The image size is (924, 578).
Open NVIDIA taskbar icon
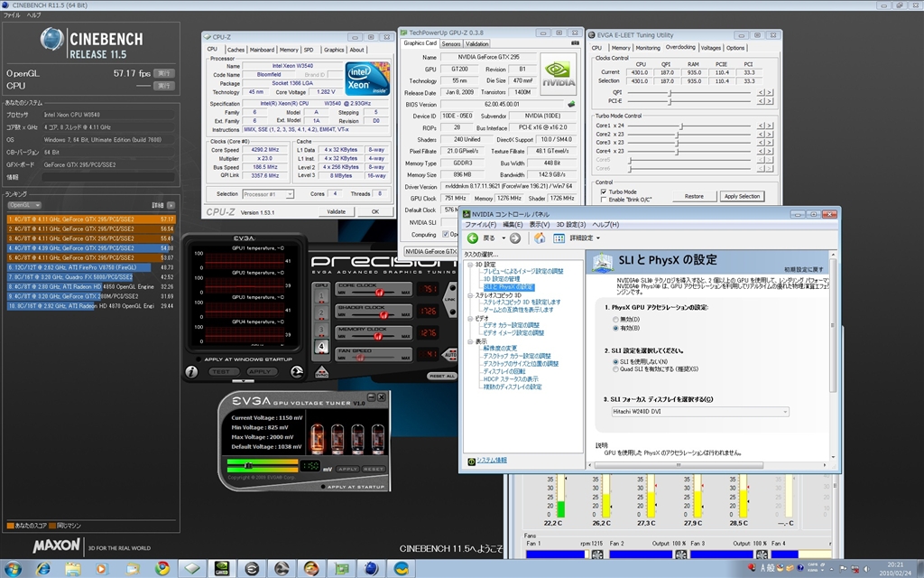(x=222, y=569)
